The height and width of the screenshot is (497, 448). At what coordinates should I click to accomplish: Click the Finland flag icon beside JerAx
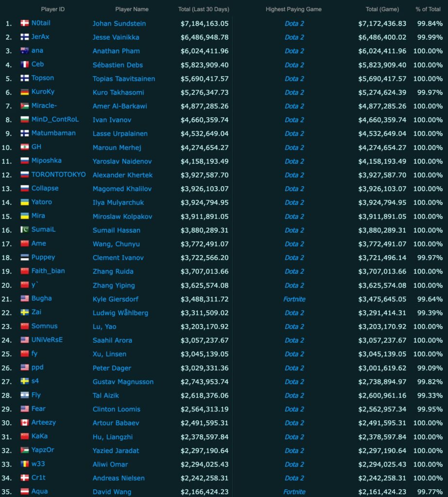pyautogui.click(x=25, y=37)
